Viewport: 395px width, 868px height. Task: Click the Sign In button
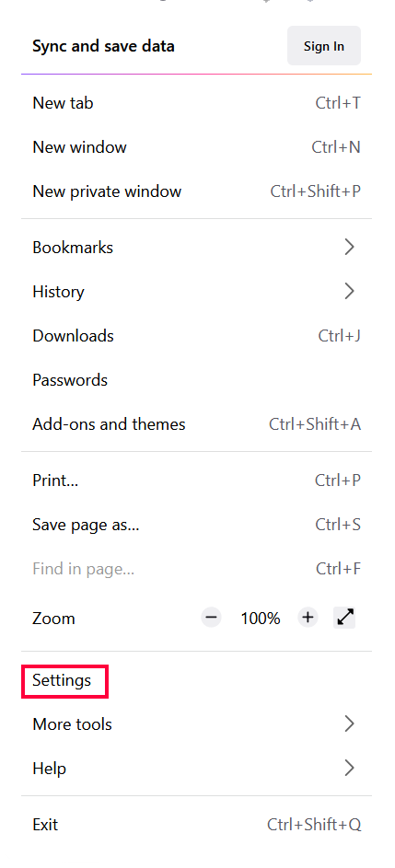coord(324,46)
